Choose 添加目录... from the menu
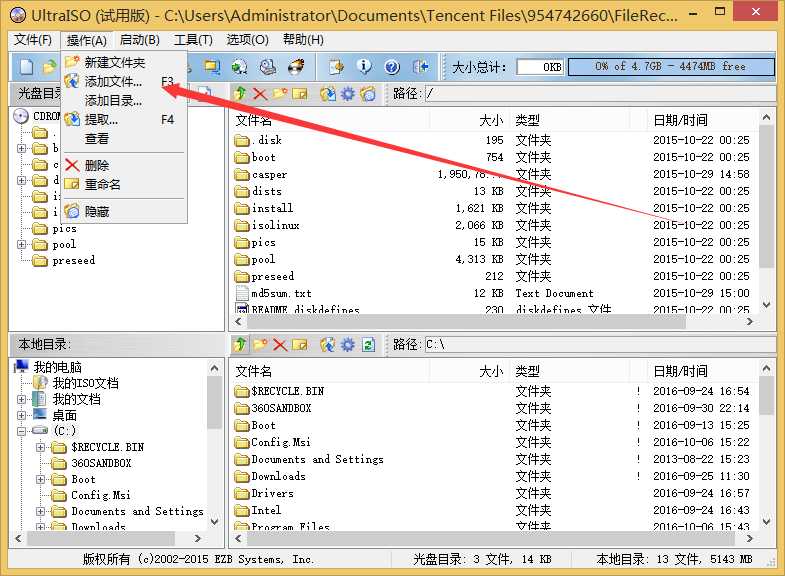785x576 pixels. (124, 101)
